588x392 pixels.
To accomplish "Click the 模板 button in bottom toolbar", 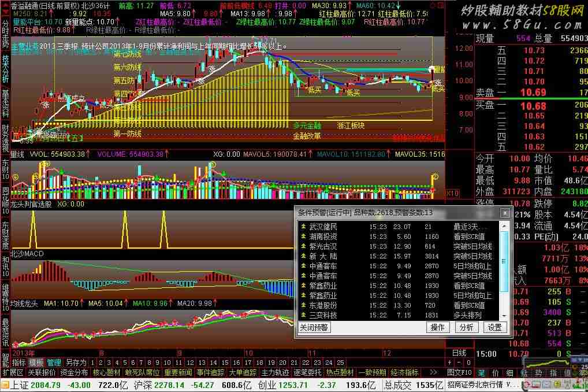I will pyautogui.click(x=36, y=363).
